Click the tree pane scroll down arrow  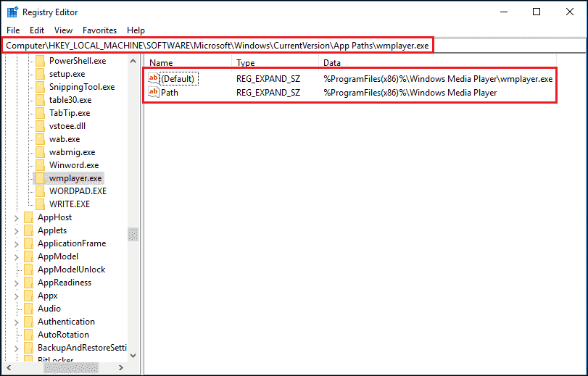click(133, 356)
